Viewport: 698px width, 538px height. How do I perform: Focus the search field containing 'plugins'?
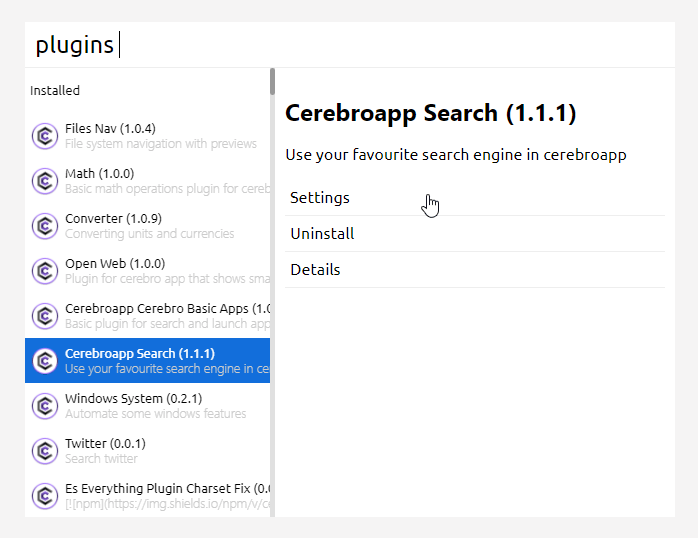point(350,45)
